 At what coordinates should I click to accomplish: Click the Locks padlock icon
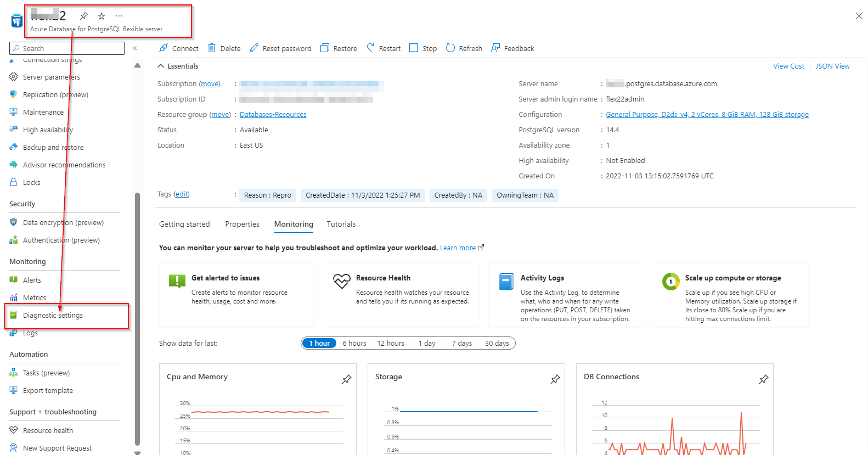pyautogui.click(x=14, y=182)
